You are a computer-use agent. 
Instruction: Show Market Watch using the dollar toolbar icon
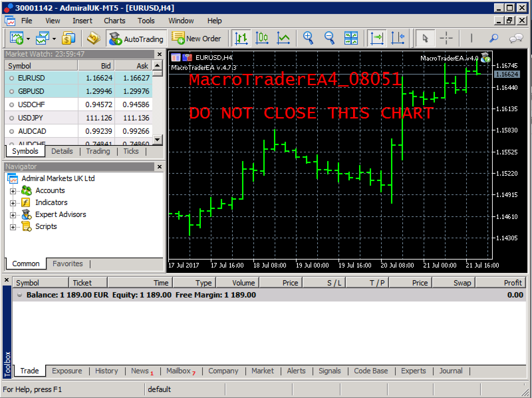click(x=68, y=39)
